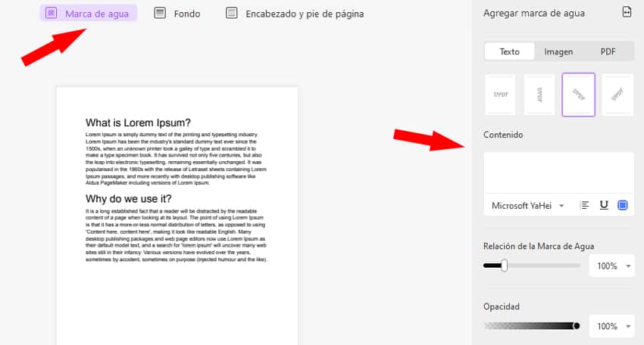The image size is (644, 345).
Task: Select the horizontal watermark preset
Action: [500, 95]
